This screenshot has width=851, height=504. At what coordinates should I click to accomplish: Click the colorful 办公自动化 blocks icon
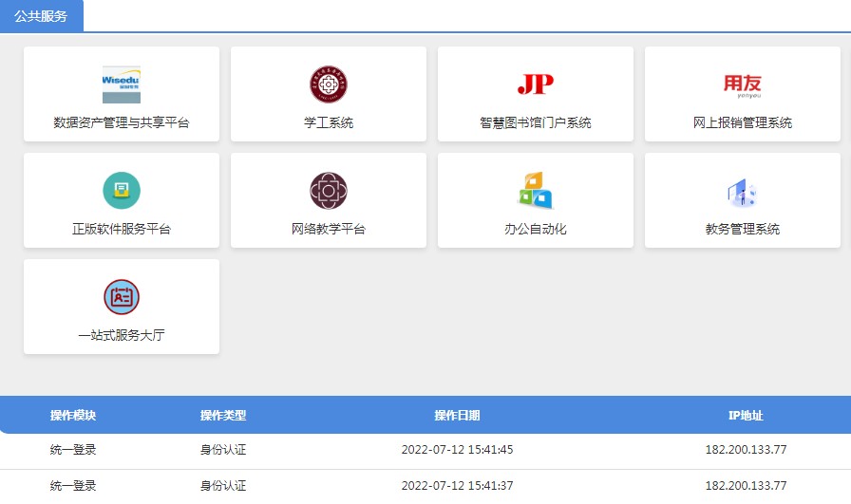tap(536, 191)
